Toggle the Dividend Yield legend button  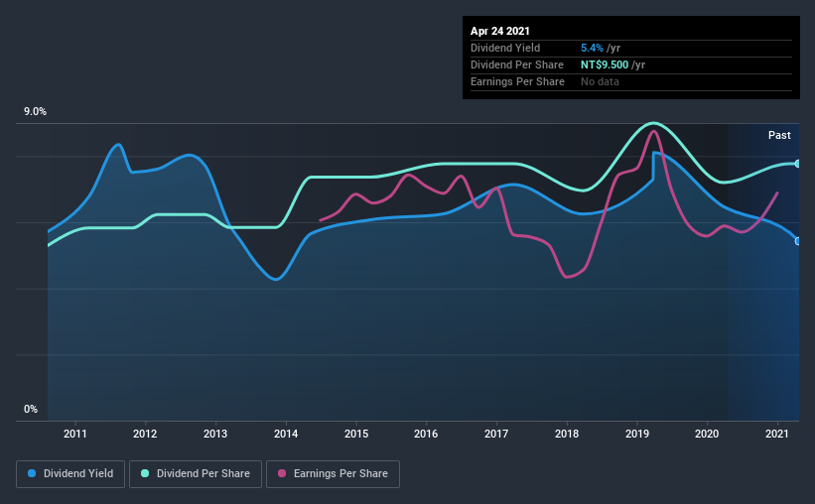(70, 474)
